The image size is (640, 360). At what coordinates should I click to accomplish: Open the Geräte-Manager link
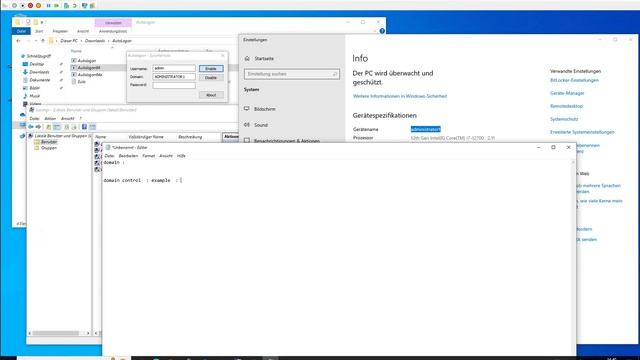tap(567, 93)
